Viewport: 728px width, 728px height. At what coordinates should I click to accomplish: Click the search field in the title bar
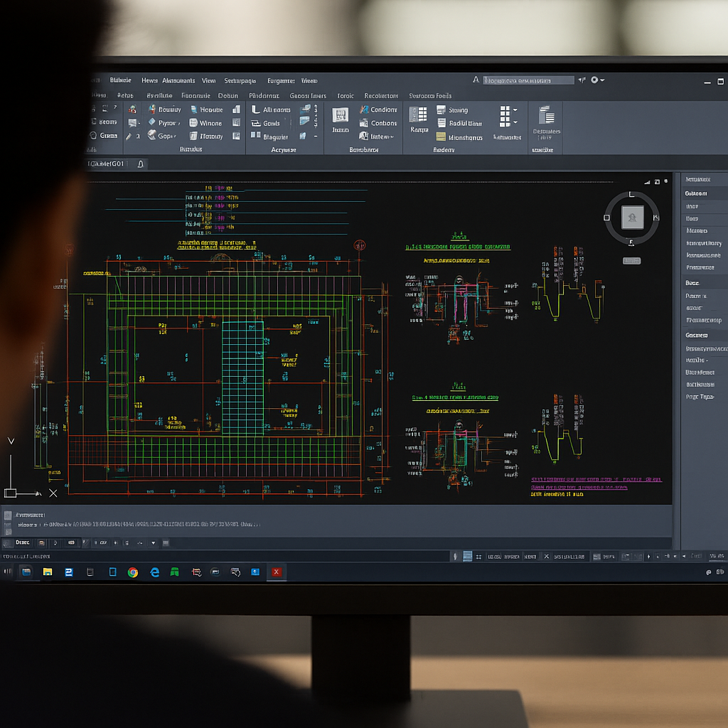(x=528, y=80)
